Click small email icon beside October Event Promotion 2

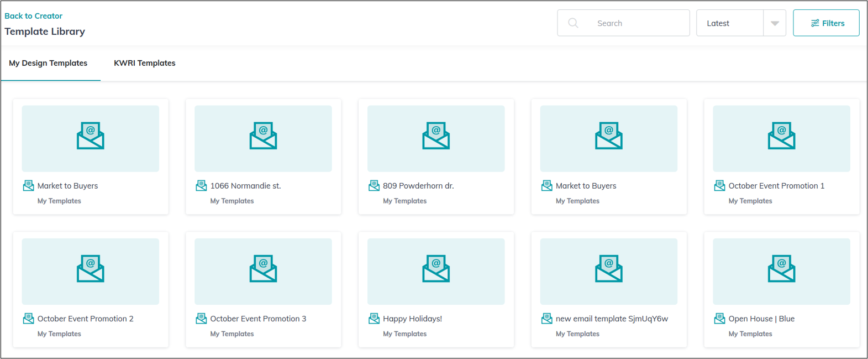[28, 319]
